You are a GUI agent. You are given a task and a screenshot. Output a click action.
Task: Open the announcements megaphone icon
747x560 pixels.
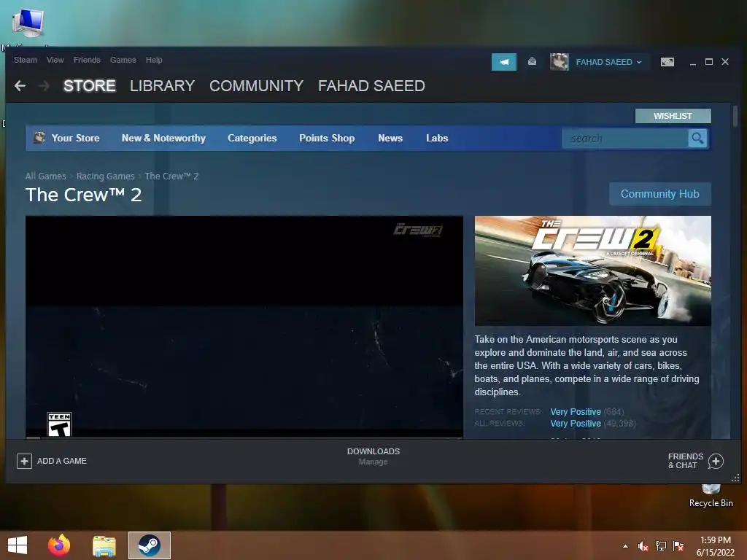coord(504,62)
